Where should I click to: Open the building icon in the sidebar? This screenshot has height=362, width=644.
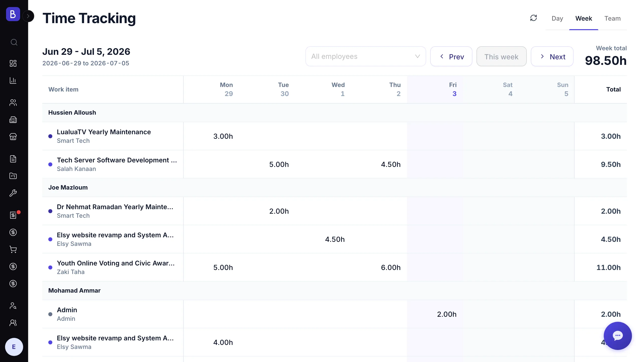(x=13, y=120)
